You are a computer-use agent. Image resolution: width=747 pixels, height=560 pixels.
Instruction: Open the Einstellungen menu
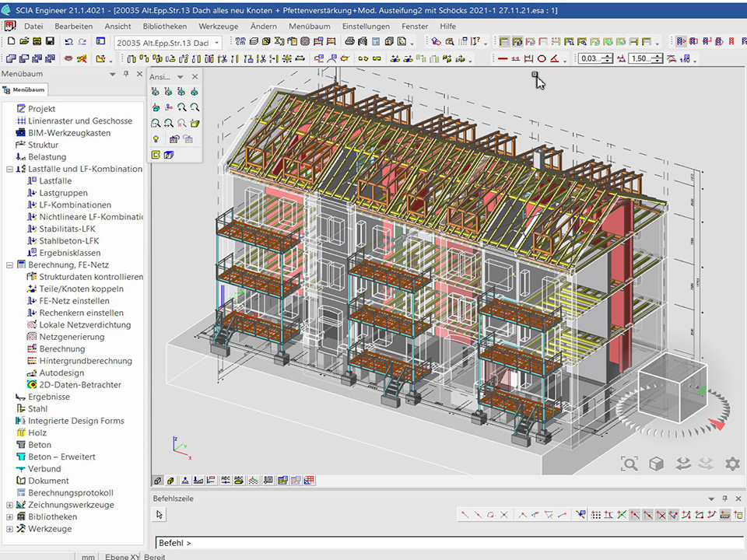click(366, 26)
